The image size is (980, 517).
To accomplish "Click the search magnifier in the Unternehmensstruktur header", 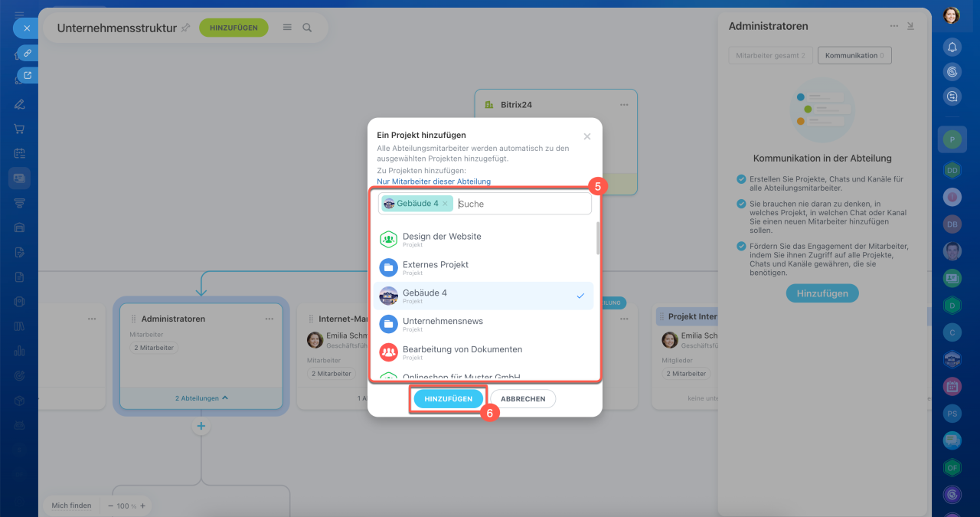I will pyautogui.click(x=307, y=27).
